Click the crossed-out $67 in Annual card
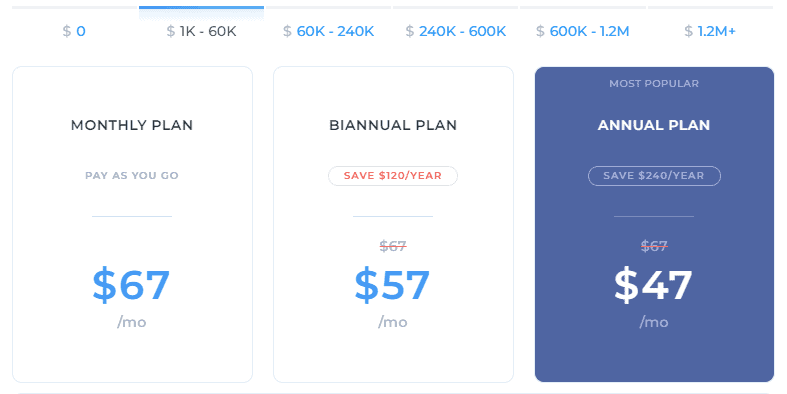 [x=654, y=246]
